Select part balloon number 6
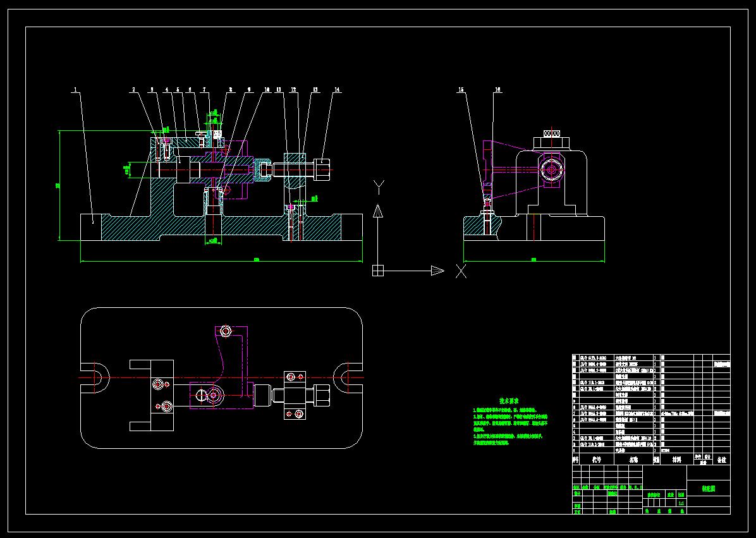Screen dimensions: 756x538 (x=190, y=90)
